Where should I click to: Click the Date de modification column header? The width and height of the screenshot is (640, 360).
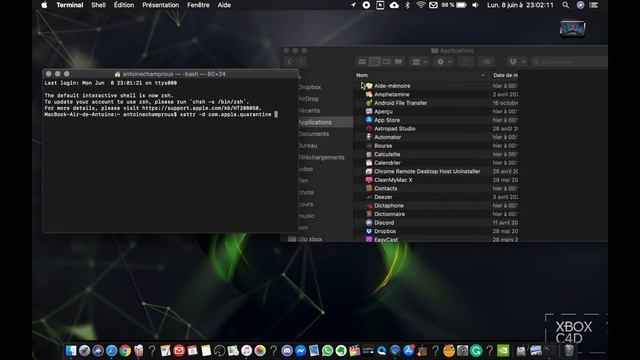coord(505,75)
